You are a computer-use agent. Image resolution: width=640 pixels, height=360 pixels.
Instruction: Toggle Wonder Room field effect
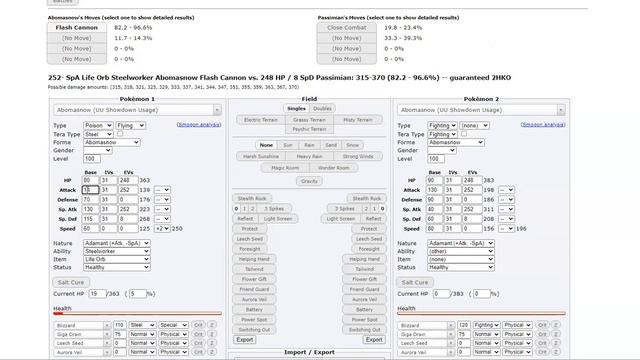pyautogui.click(x=333, y=168)
